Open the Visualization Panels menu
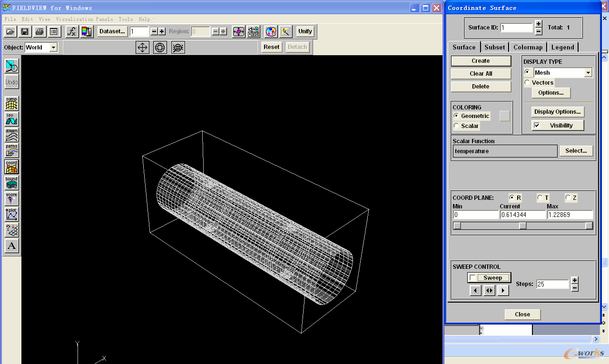The image size is (609, 364). [84, 19]
